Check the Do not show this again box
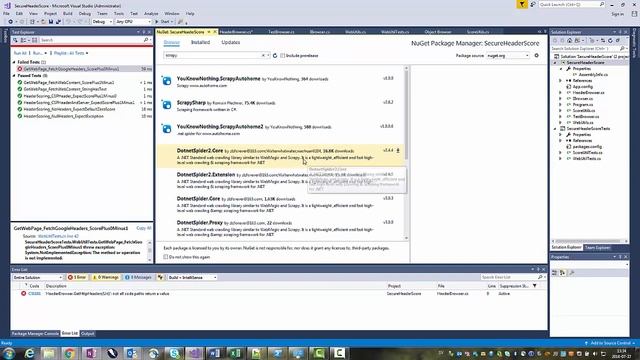This screenshot has height=360, width=640. tap(166, 257)
